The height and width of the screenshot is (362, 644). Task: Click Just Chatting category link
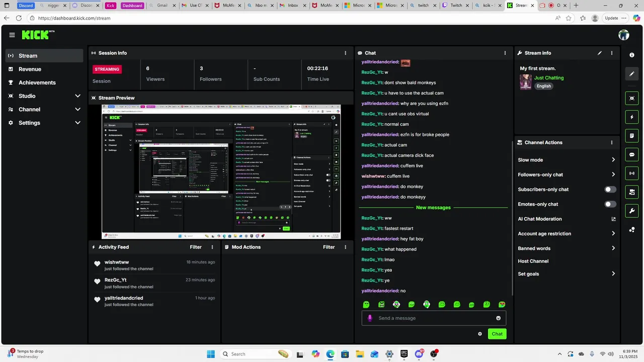(x=549, y=78)
